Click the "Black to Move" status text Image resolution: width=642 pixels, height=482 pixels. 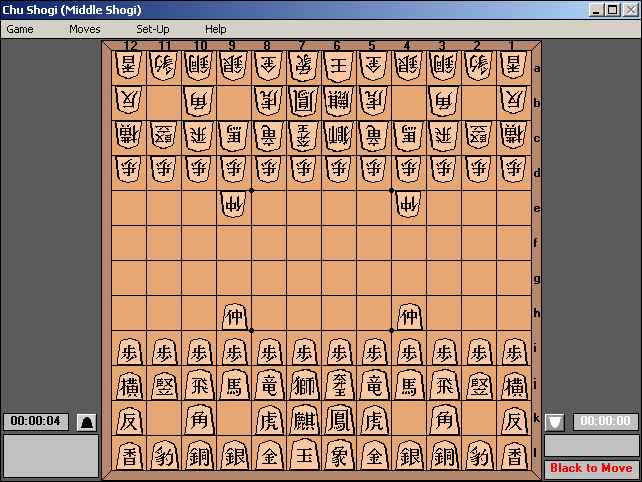click(x=591, y=468)
